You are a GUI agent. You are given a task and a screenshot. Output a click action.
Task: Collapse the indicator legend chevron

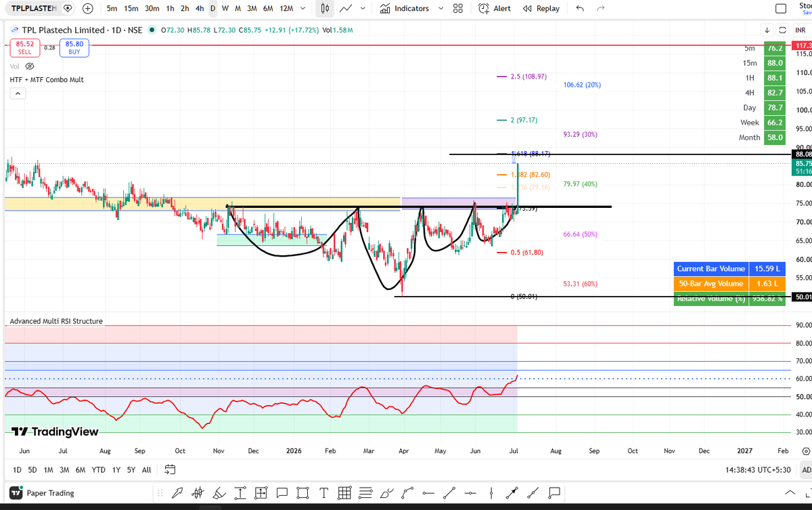18,94
